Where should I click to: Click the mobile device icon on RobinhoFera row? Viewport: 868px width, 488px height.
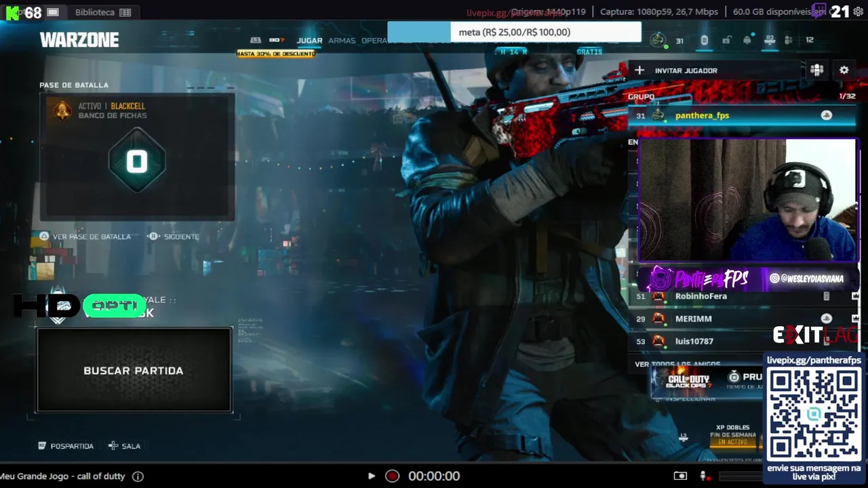[x=826, y=296]
